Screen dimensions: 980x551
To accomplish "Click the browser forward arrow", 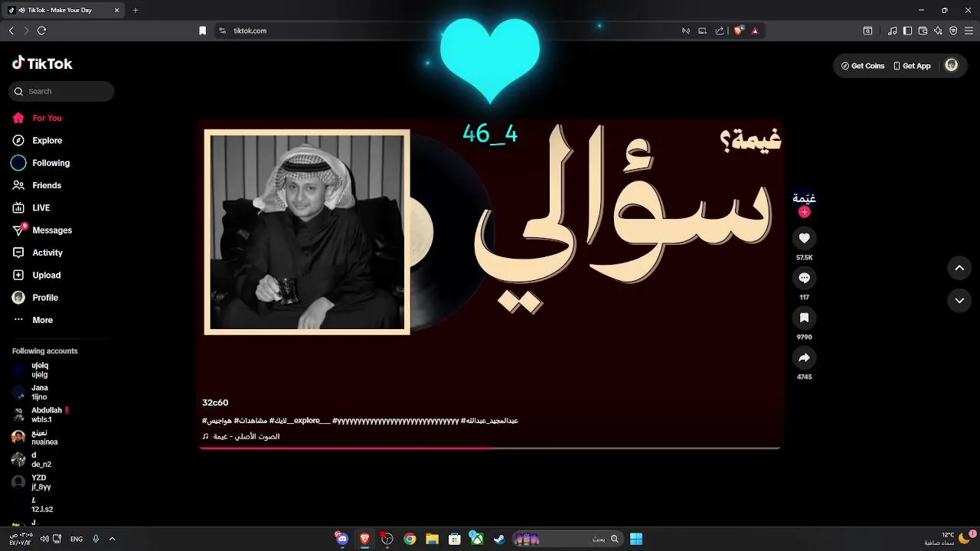I will [26, 31].
